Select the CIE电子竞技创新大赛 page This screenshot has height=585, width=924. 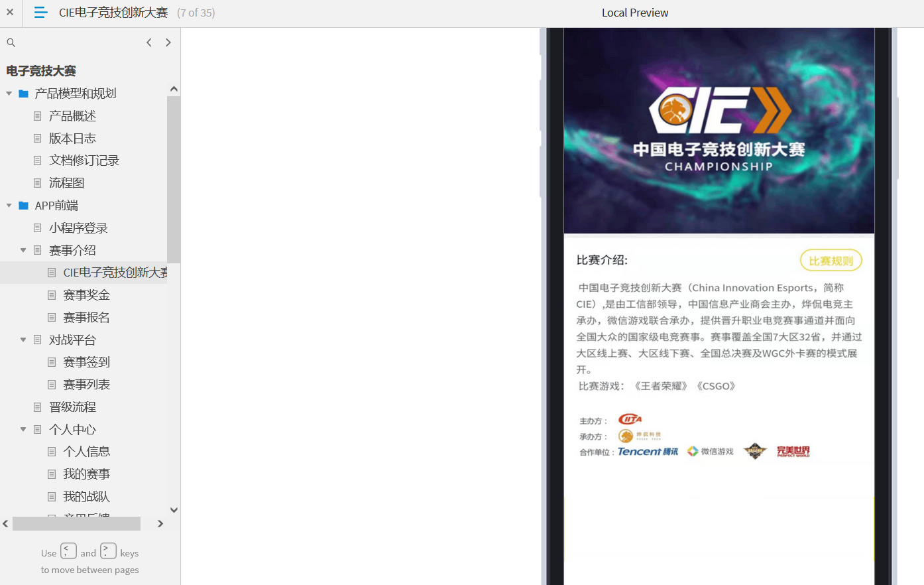pos(115,273)
